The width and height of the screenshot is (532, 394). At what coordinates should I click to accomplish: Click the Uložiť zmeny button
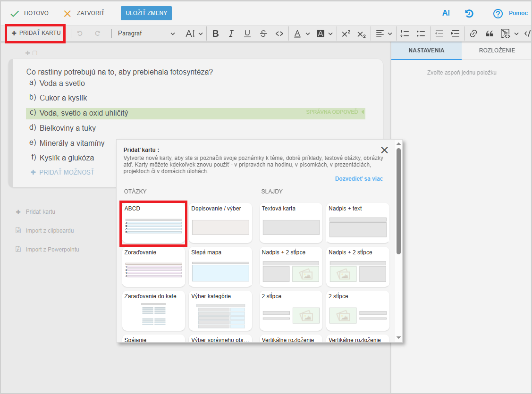point(146,13)
